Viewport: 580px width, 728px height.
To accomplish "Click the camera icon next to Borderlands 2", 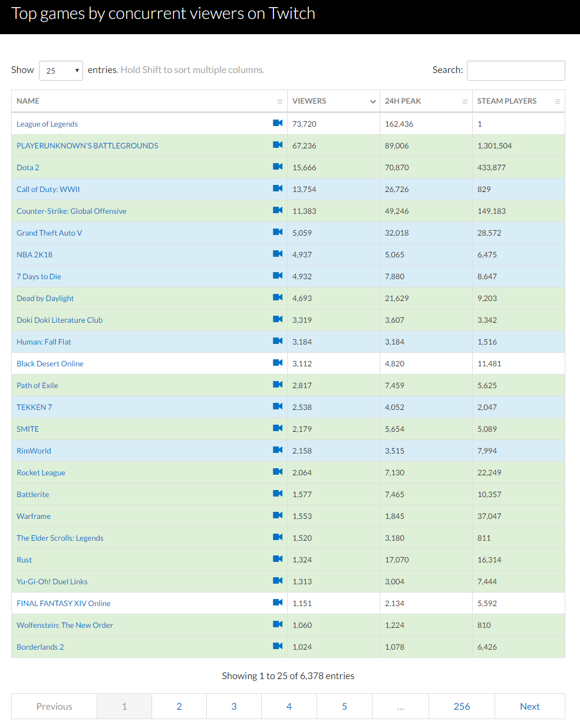I will 278,646.
